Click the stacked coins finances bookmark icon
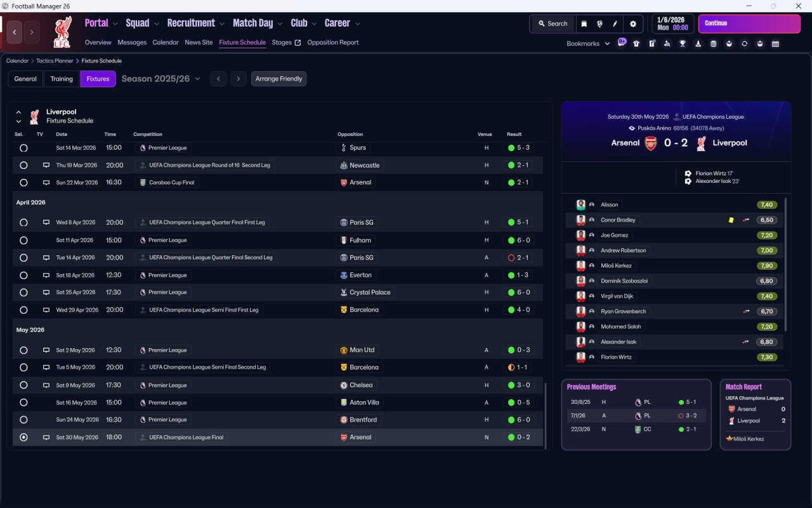This screenshot has width=812, height=508. [714, 44]
